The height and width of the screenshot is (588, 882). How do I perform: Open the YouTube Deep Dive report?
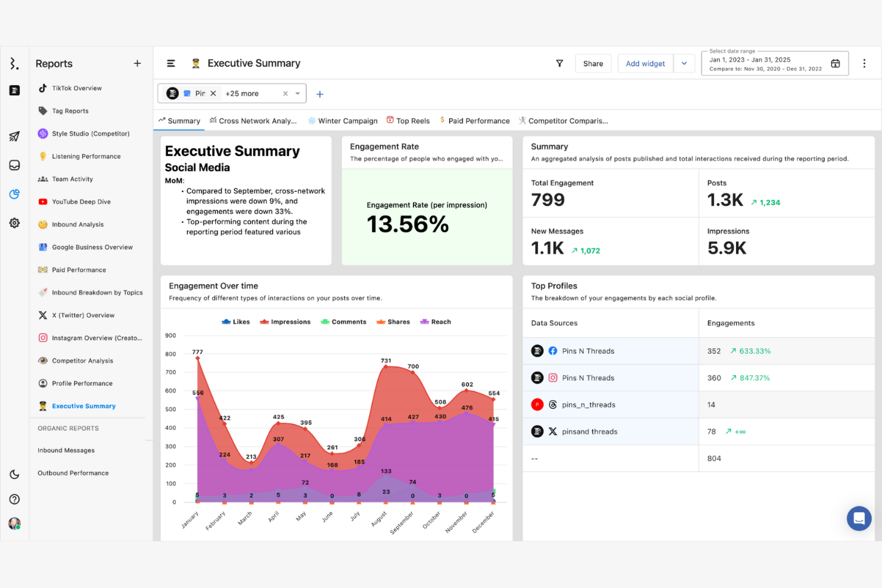click(82, 201)
